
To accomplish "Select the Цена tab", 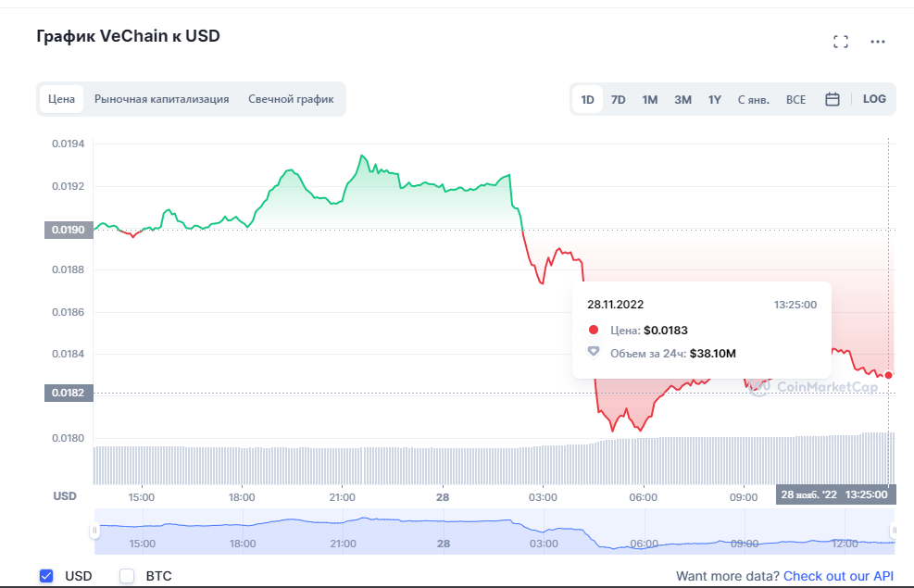I will tap(61, 99).
